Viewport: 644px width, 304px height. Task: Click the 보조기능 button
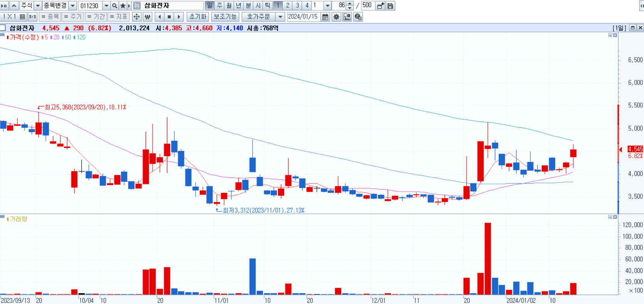(225, 17)
